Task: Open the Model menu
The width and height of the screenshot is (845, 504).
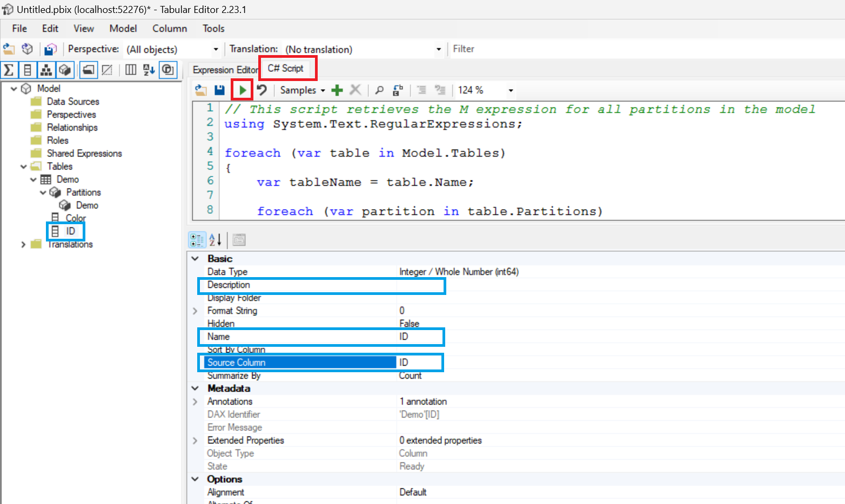Action: tap(123, 29)
